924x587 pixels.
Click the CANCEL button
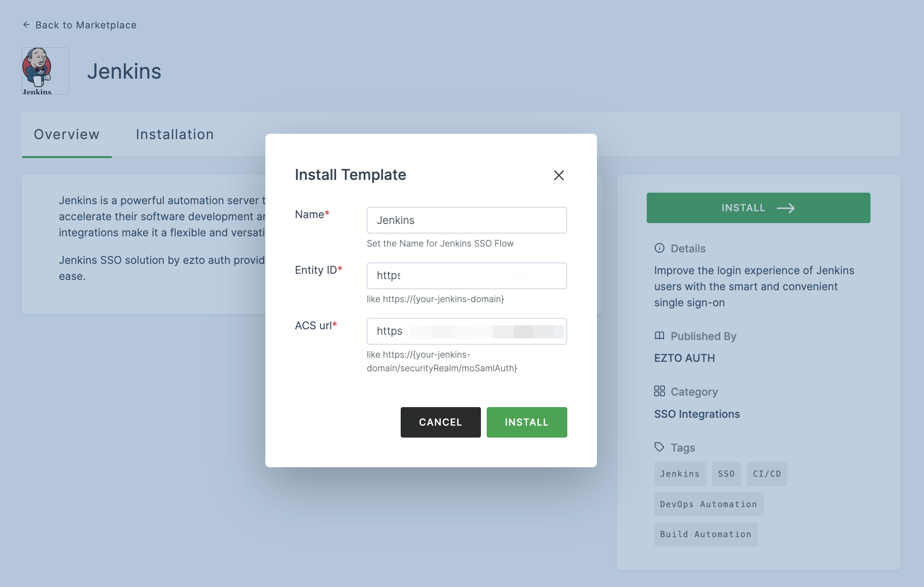click(x=441, y=422)
